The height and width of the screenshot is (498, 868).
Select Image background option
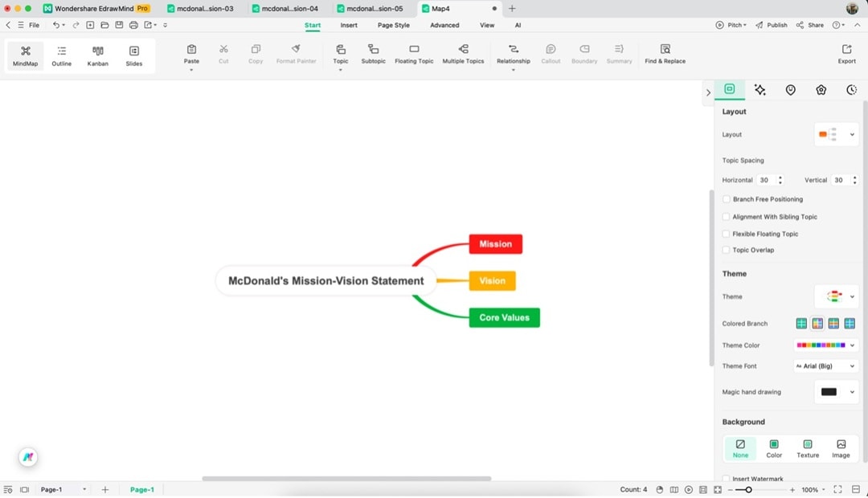click(841, 448)
